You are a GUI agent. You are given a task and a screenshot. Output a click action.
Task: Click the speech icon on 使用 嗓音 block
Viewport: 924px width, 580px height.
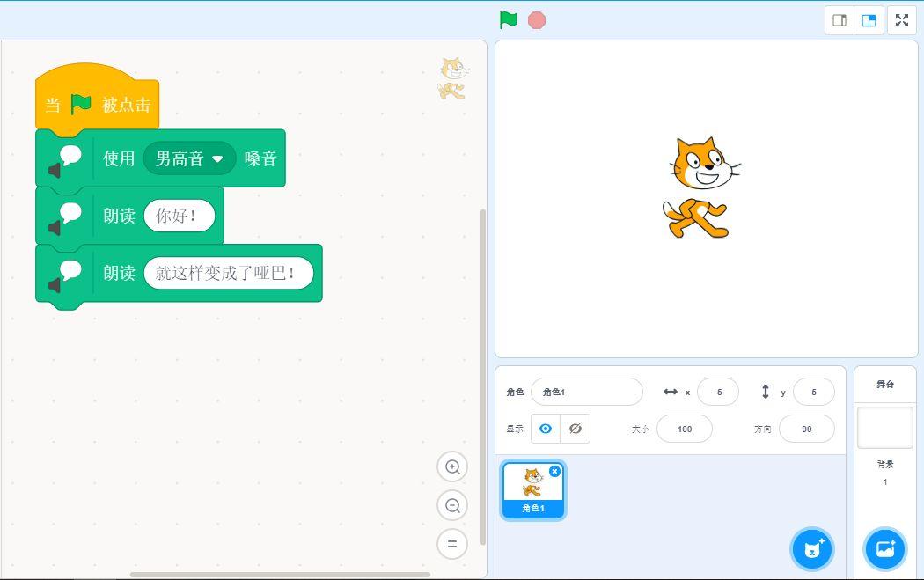click(x=65, y=162)
